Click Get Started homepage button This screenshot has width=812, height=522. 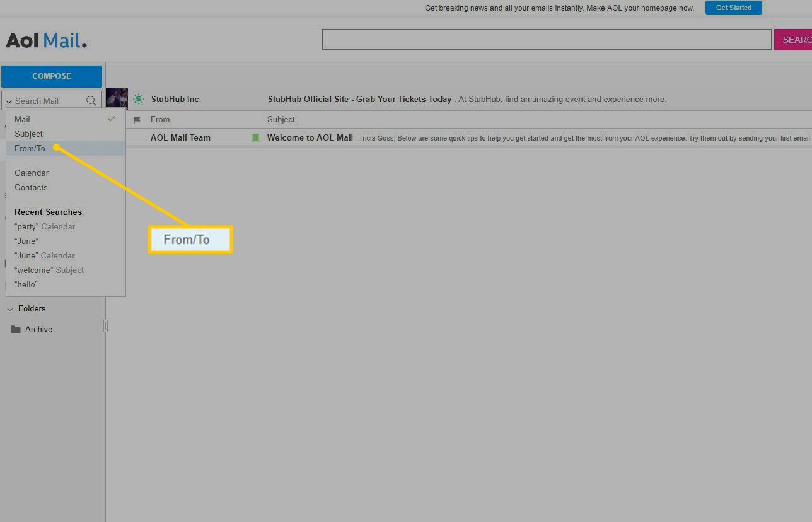[x=733, y=8]
